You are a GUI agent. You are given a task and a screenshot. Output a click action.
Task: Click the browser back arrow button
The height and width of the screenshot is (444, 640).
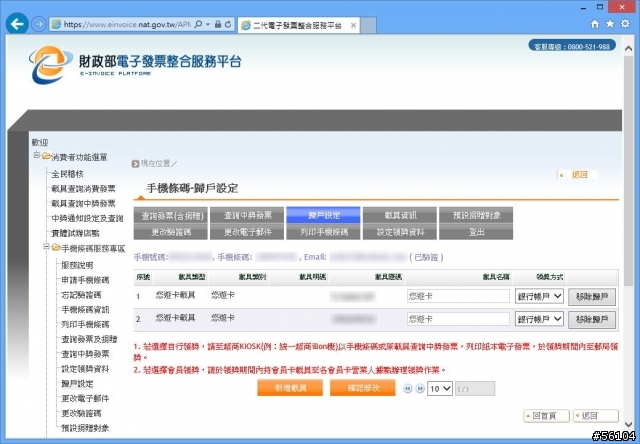tap(17, 24)
